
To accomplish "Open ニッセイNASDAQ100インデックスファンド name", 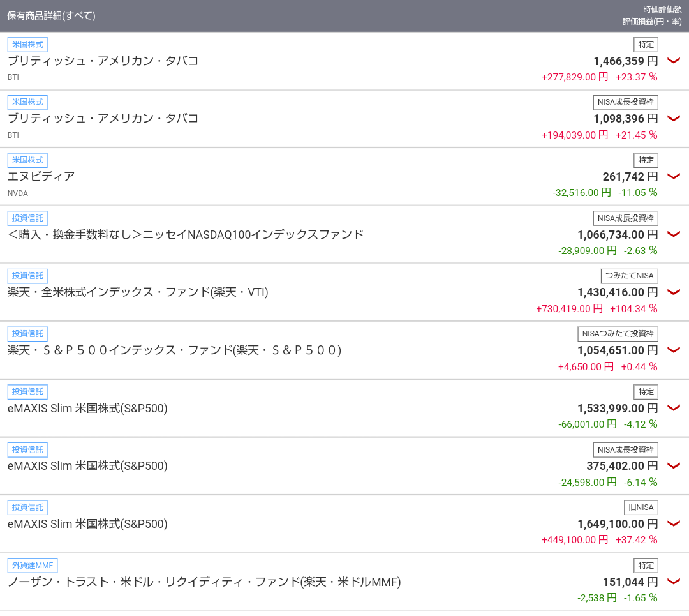I will point(186,234).
